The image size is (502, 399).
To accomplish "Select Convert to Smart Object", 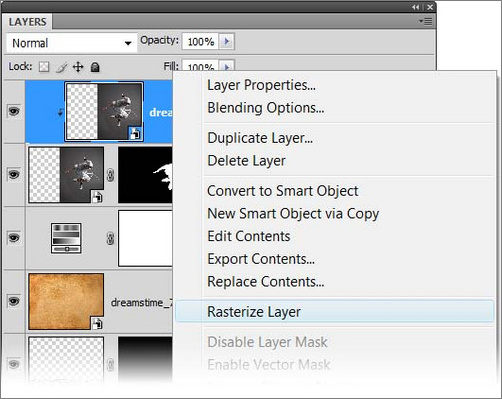I will [283, 191].
